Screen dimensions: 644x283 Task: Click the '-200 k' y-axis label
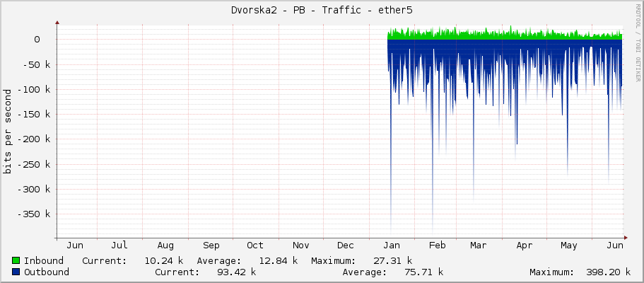point(34,139)
